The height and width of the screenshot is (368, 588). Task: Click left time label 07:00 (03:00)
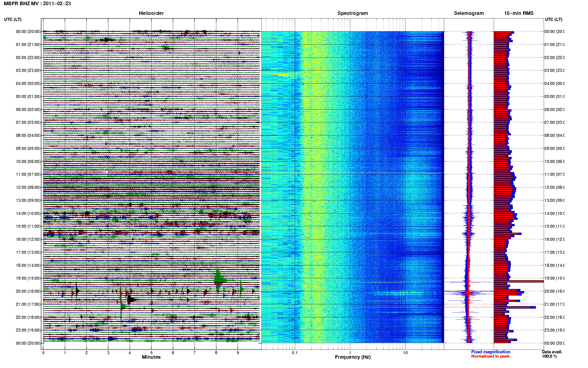28,122
